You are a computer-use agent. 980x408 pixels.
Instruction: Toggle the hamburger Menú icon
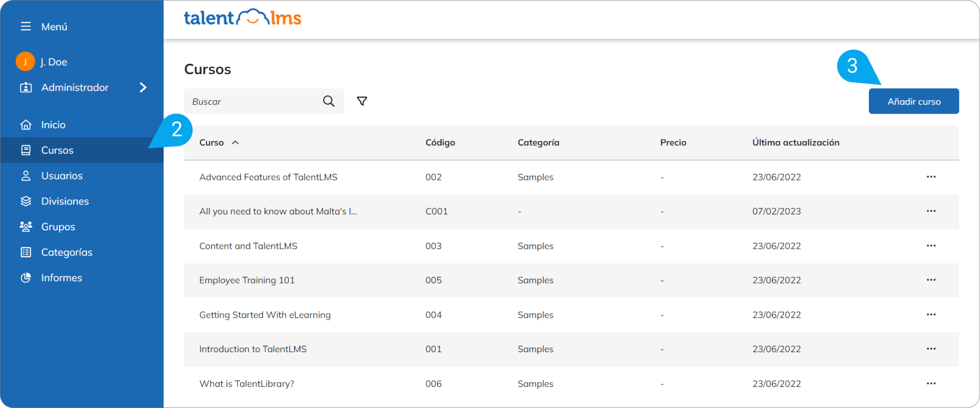pos(26,26)
